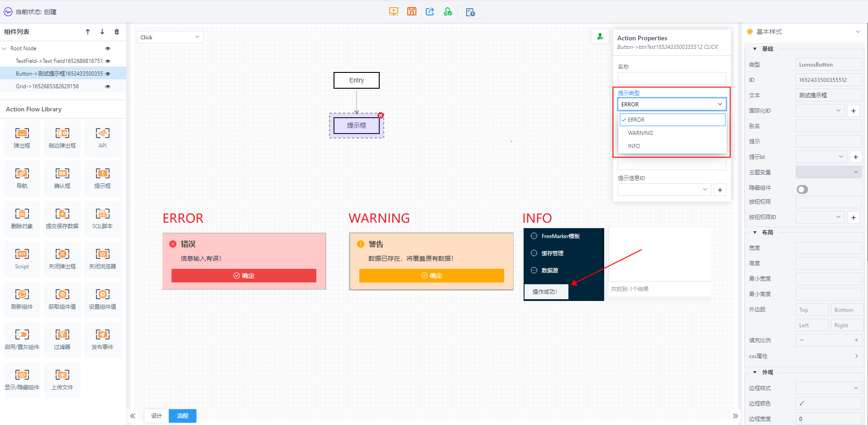Click the orange save icon in top toolbar
868x425 pixels.
tap(412, 12)
